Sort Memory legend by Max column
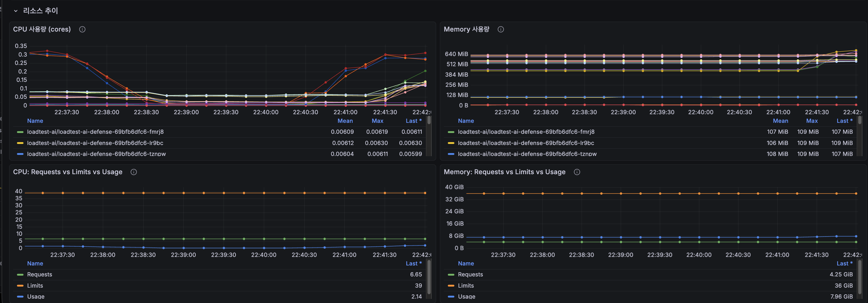 (x=812, y=121)
